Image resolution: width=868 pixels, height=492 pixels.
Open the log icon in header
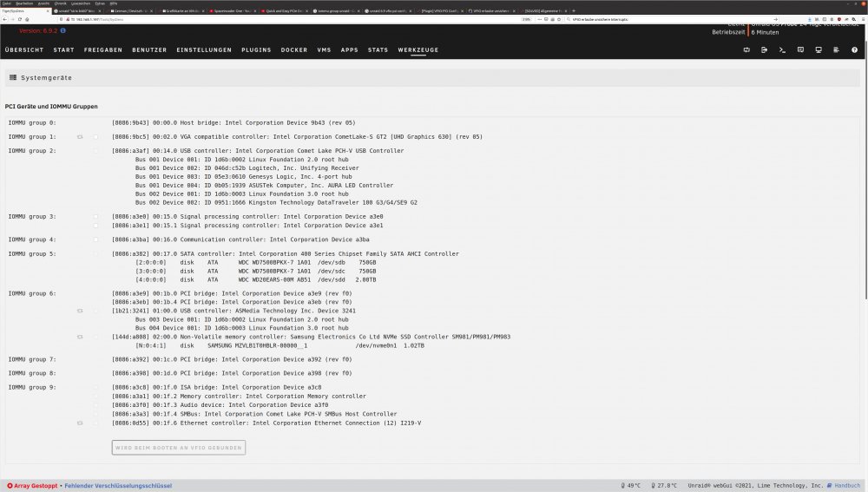click(x=837, y=49)
